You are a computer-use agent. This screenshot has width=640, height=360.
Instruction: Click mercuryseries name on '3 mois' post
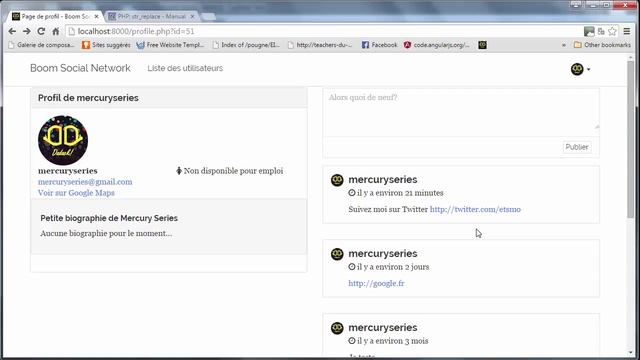(383, 327)
